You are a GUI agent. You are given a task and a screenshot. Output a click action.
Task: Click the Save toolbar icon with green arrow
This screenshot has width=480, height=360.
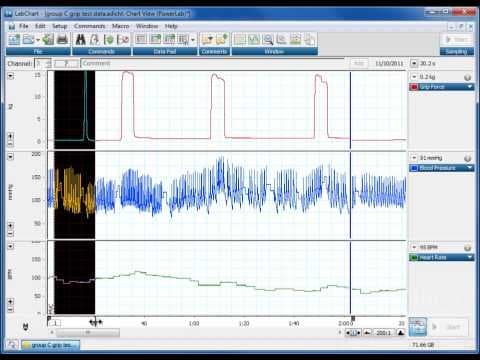click(48, 40)
